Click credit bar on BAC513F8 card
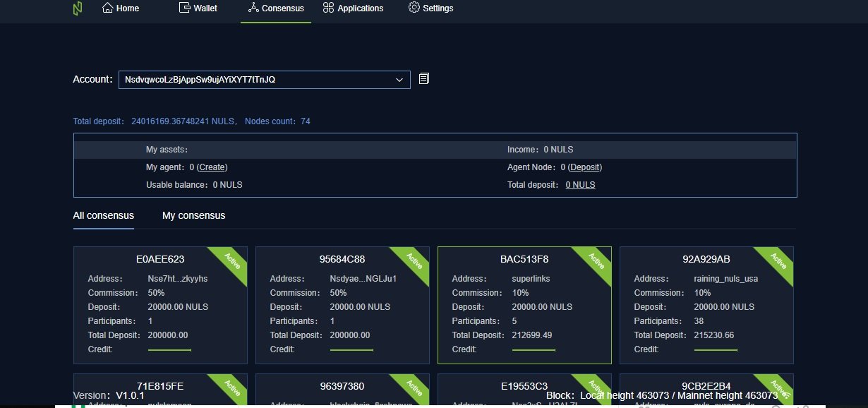Screen dimensions: 868x408 click(534, 349)
